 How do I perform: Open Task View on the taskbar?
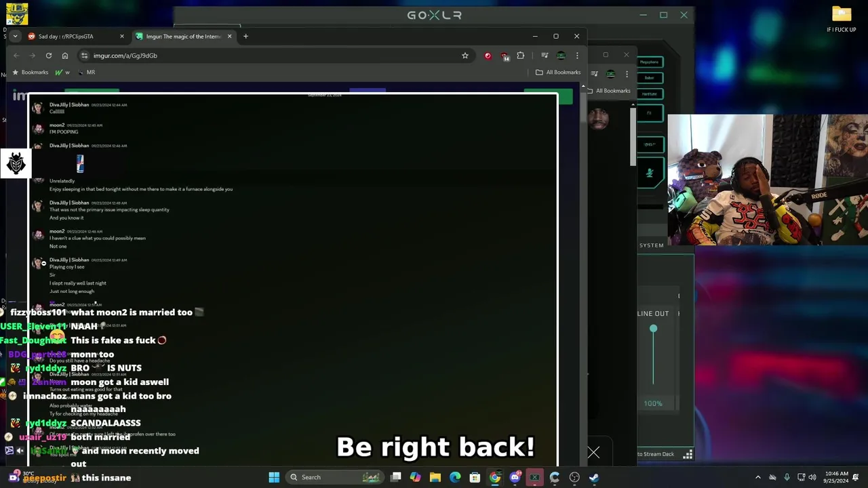click(x=396, y=477)
